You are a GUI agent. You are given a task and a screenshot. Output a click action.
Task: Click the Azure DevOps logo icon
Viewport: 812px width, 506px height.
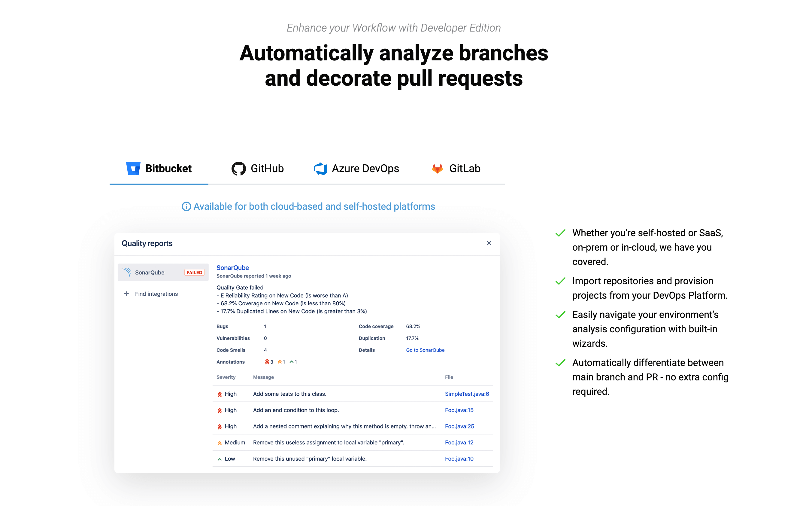pyautogui.click(x=320, y=169)
